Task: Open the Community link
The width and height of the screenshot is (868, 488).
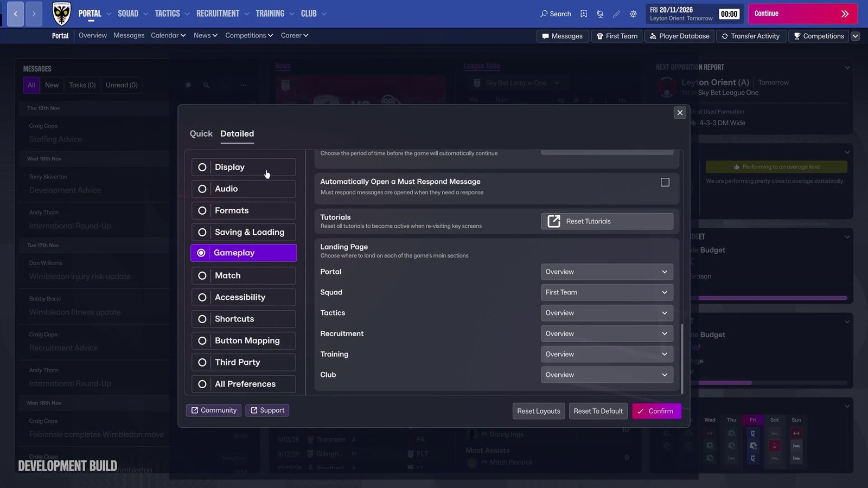Action: [x=214, y=410]
